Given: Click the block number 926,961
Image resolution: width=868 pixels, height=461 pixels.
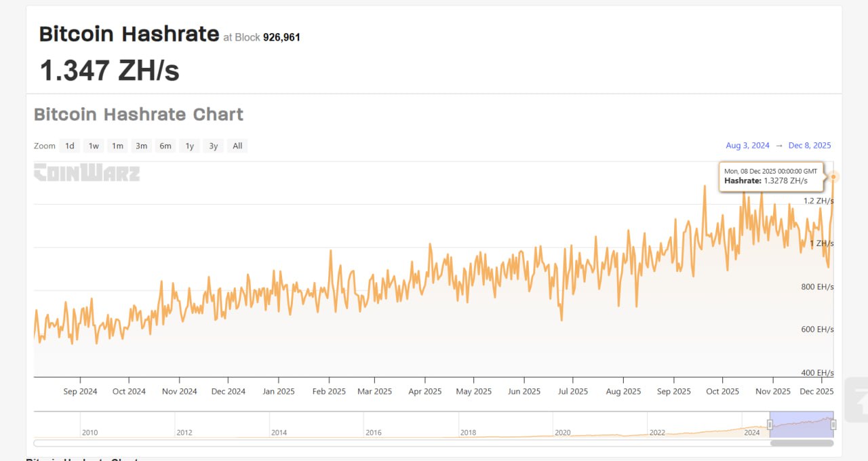Looking at the screenshot, I should pos(281,37).
